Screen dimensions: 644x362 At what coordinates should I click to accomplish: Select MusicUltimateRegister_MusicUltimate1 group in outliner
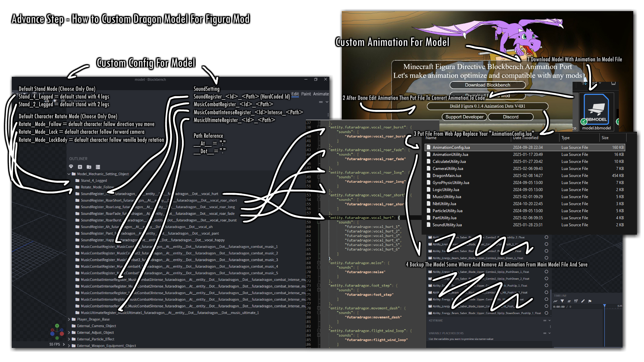point(169,313)
